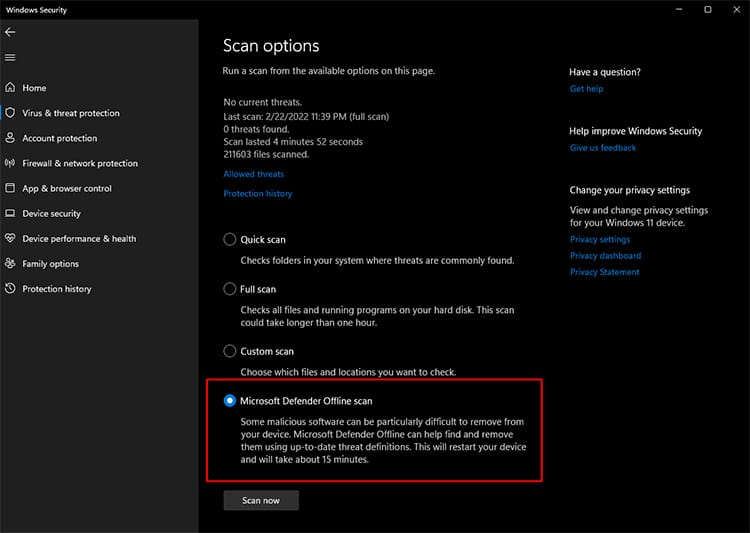750x533 pixels.
Task: Go to Account protection
Action: pos(60,138)
